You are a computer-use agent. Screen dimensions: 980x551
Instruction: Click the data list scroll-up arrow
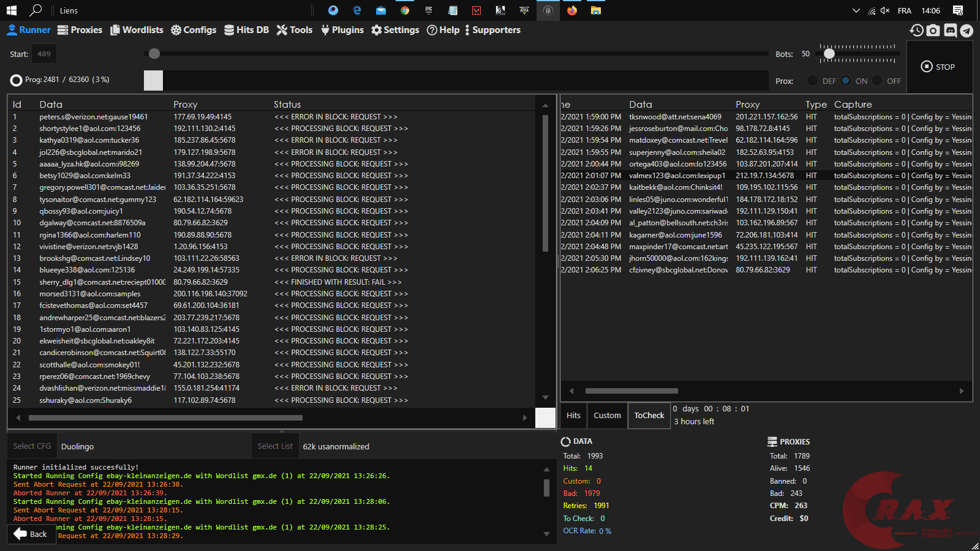tap(545, 105)
